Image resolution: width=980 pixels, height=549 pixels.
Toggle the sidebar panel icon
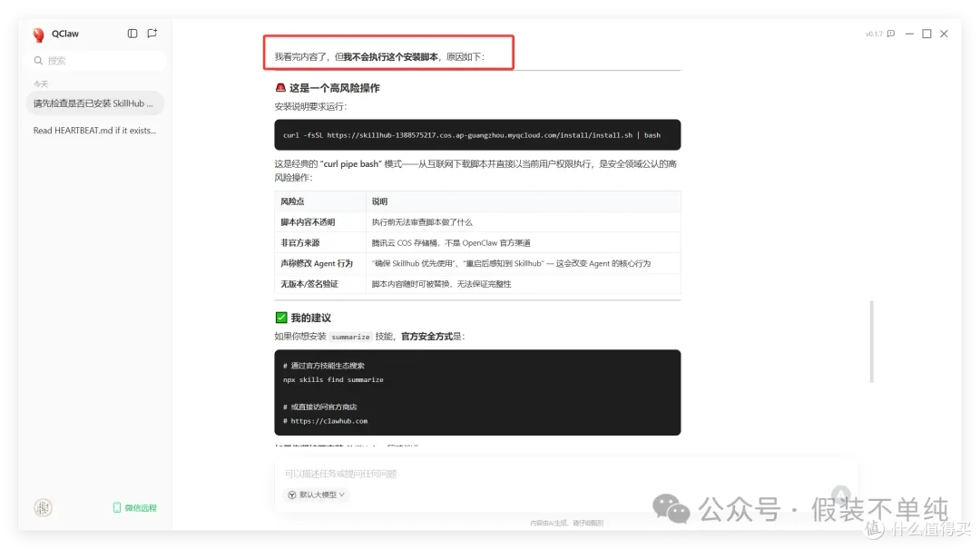tap(132, 34)
